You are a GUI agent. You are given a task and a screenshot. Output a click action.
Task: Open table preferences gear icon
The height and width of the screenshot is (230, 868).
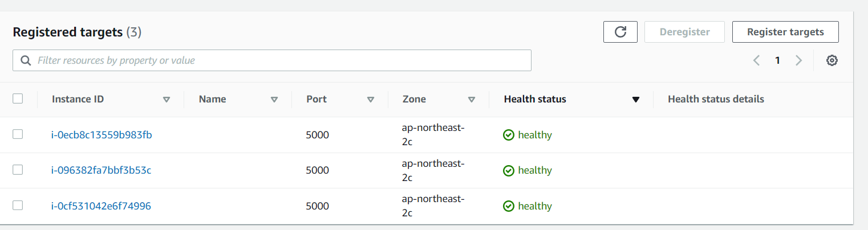pyautogui.click(x=832, y=60)
